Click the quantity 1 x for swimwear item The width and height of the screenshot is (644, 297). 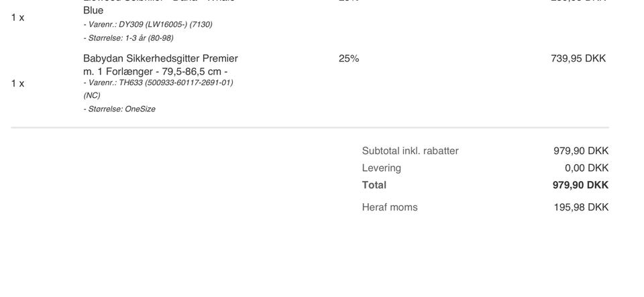pos(17,17)
